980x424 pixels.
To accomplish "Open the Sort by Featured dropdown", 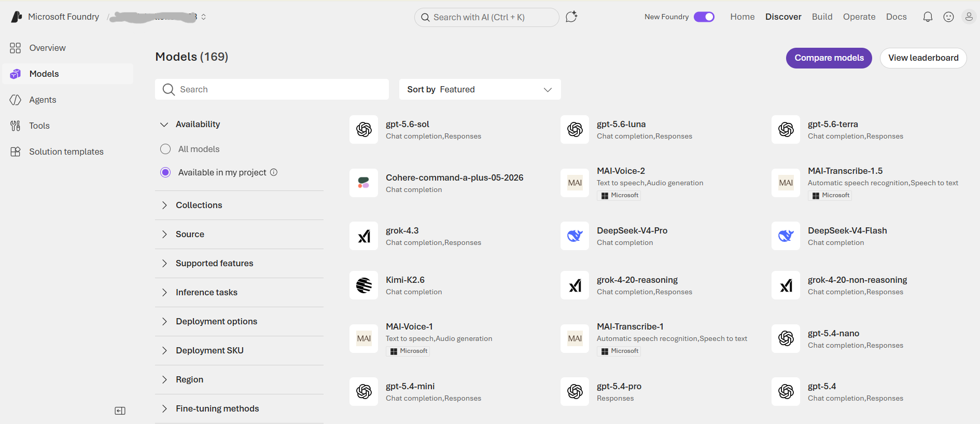I will 480,89.
